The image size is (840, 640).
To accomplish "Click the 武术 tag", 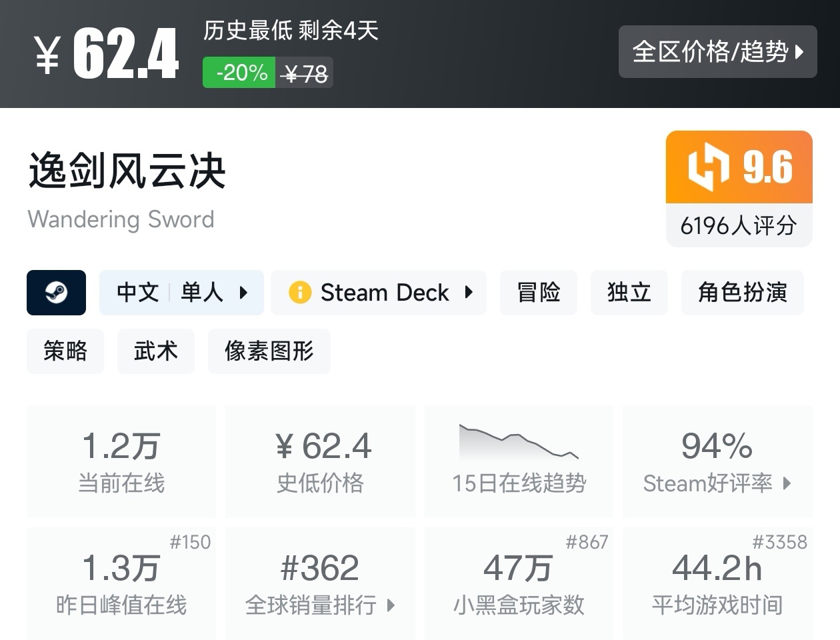I will click(x=155, y=351).
